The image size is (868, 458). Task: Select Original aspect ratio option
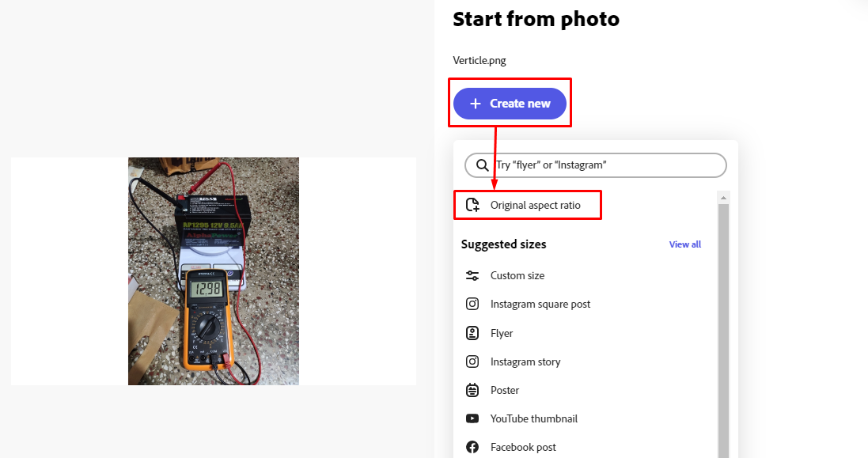coord(535,205)
